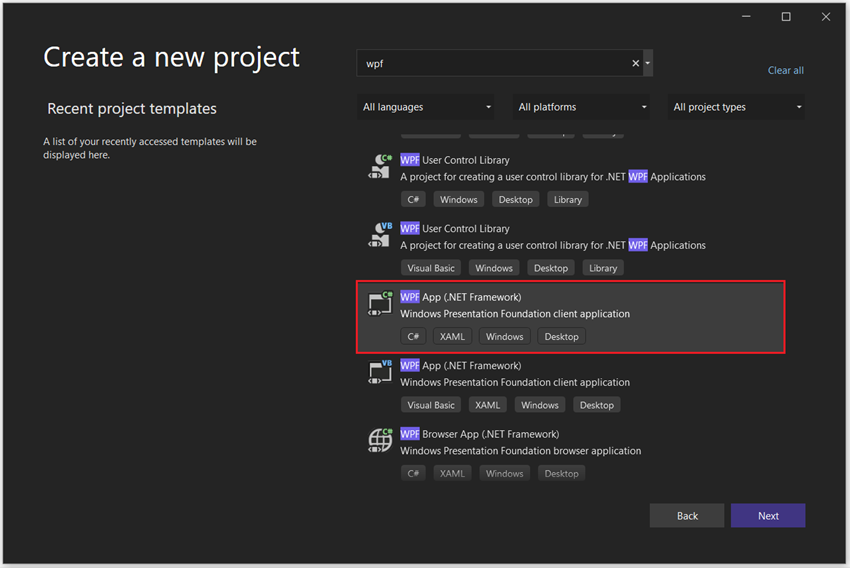Minimize the Create a new project window
The image size is (850, 568).
click(x=746, y=17)
